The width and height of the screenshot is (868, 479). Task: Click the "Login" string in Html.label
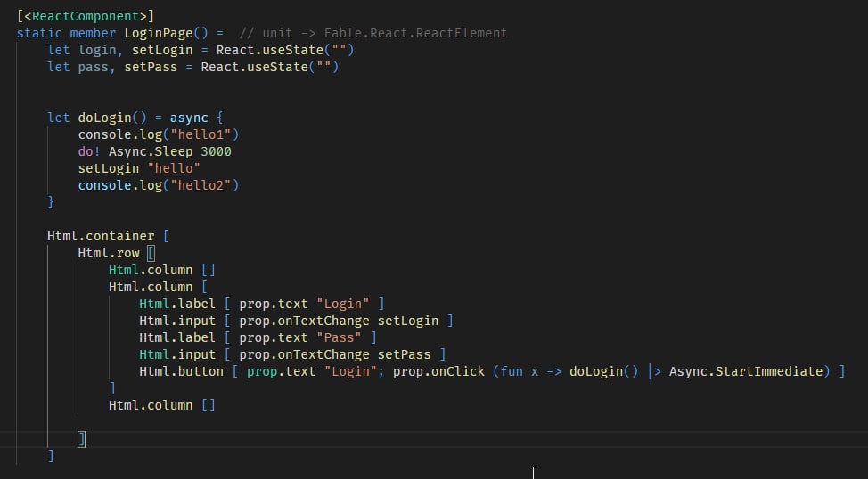(x=343, y=304)
